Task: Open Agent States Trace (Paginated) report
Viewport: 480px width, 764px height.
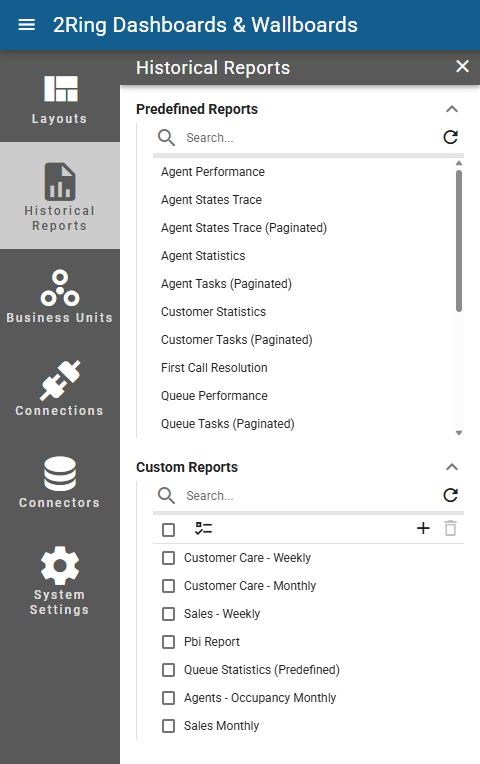Action: (244, 228)
